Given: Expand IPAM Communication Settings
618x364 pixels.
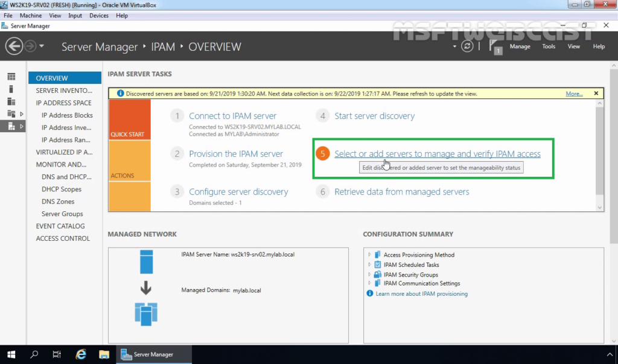Looking at the screenshot, I should (369, 283).
